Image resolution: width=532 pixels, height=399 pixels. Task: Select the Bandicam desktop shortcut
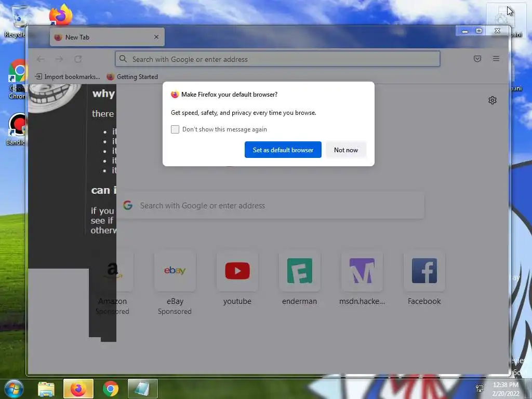coord(16,129)
